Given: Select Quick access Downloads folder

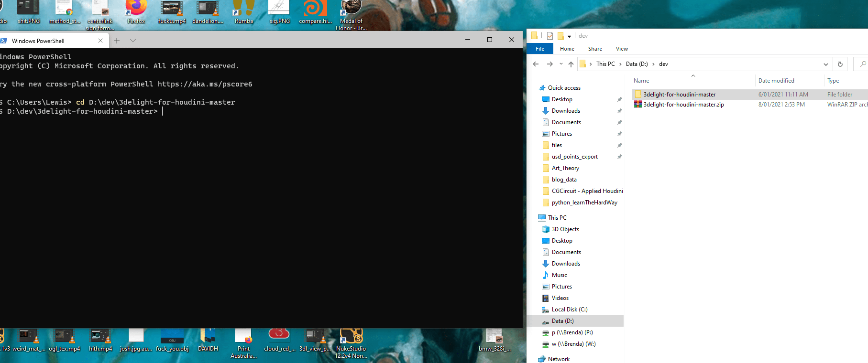Looking at the screenshot, I should [566, 111].
